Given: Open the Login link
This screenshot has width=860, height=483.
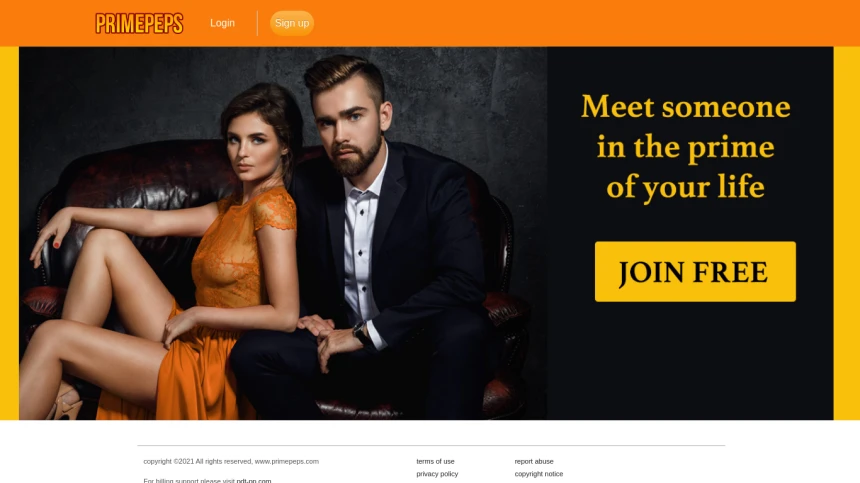Looking at the screenshot, I should click(222, 23).
